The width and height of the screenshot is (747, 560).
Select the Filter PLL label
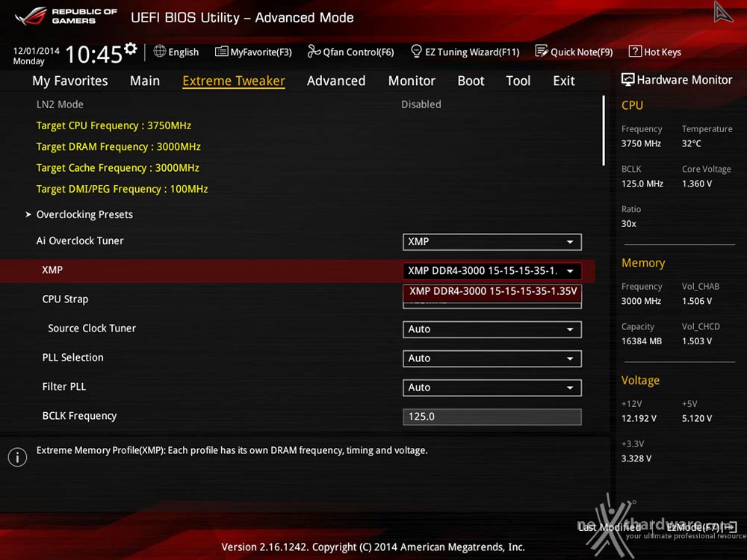coord(64,387)
